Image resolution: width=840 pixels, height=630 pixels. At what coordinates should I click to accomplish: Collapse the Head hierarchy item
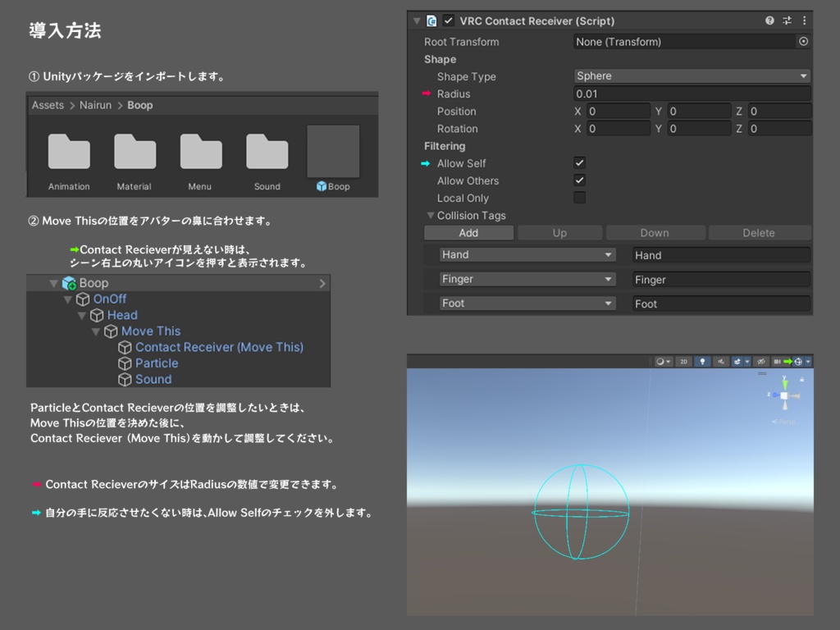coord(81,316)
